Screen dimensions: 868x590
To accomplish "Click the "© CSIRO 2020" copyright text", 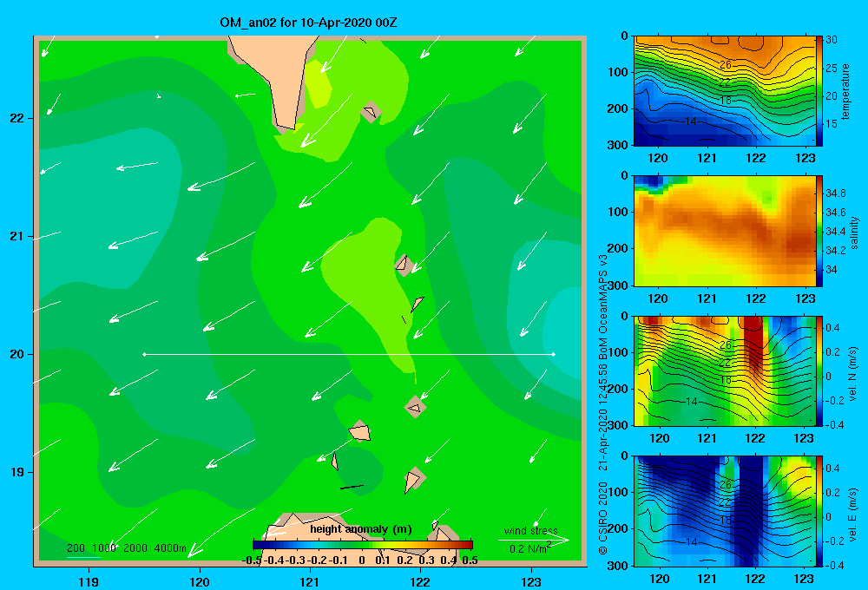I will pyautogui.click(x=603, y=518).
